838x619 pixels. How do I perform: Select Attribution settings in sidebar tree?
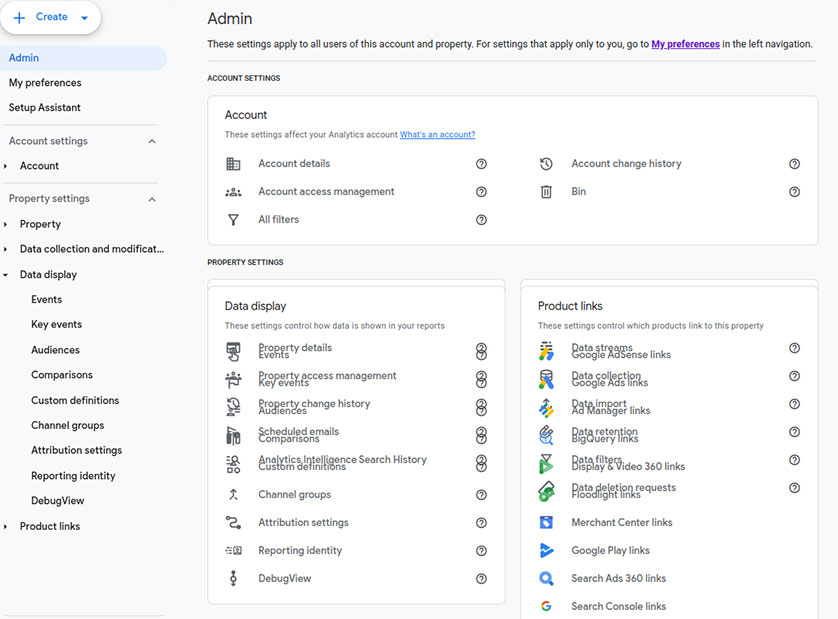pyautogui.click(x=76, y=450)
